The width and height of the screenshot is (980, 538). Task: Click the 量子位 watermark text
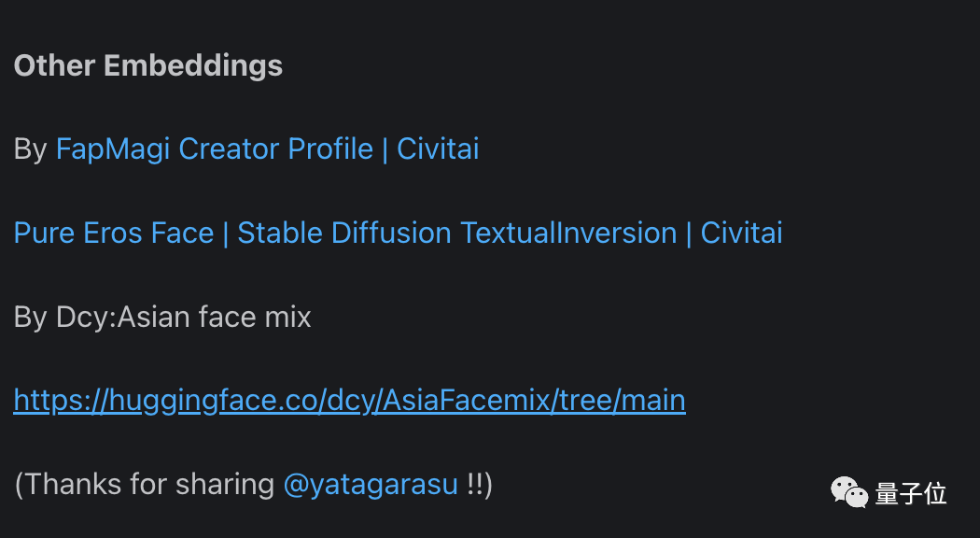(911, 493)
